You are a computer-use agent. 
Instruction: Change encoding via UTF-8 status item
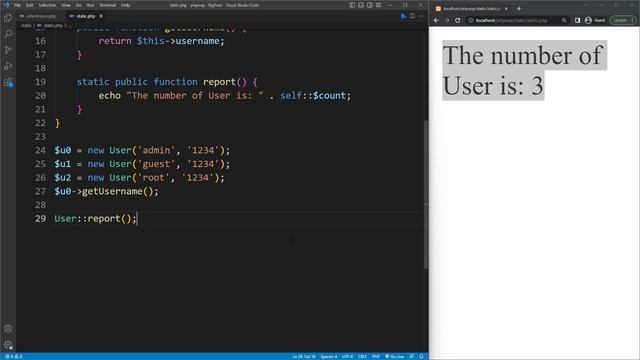[x=347, y=356]
